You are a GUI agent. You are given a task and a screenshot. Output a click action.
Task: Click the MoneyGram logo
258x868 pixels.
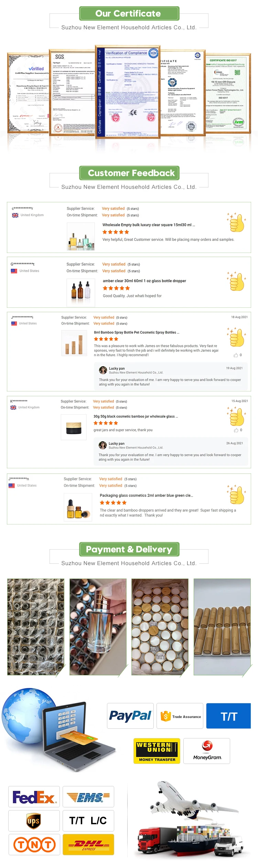click(207, 750)
